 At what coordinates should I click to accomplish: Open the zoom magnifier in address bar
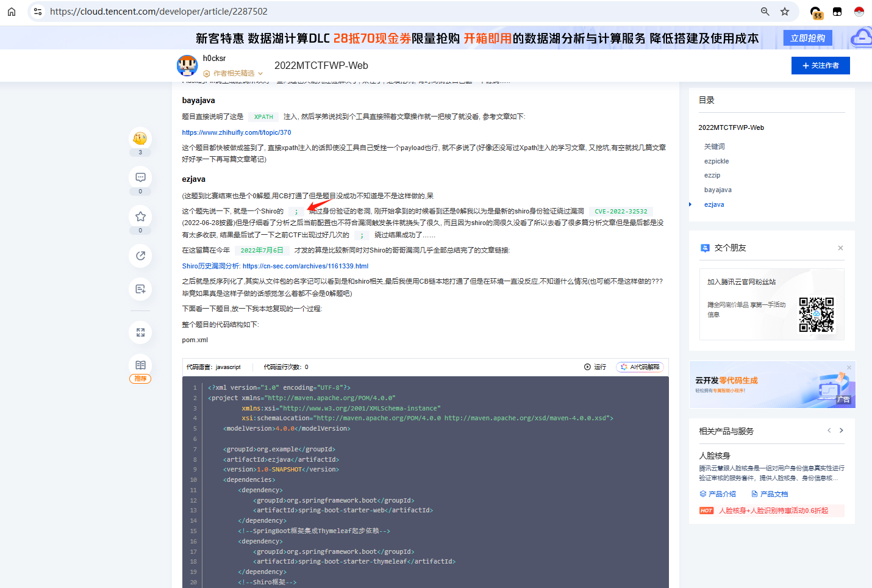(x=765, y=12)
